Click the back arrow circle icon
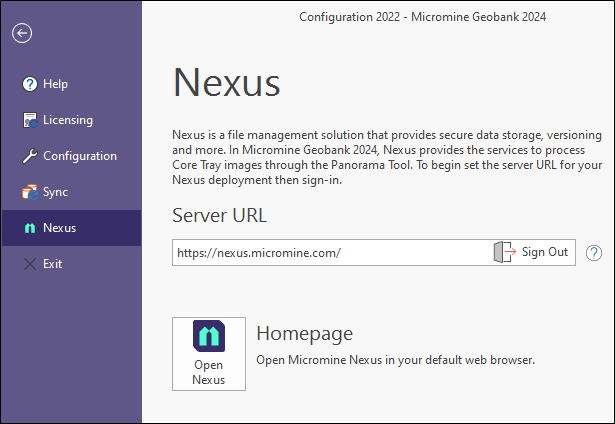 [x=22, y=33]
